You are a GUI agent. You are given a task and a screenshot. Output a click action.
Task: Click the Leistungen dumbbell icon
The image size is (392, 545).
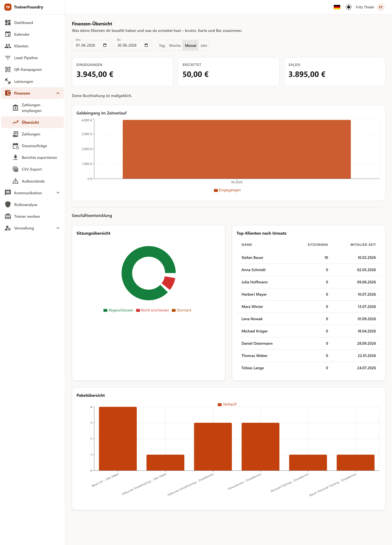click(x=8, y=81)
